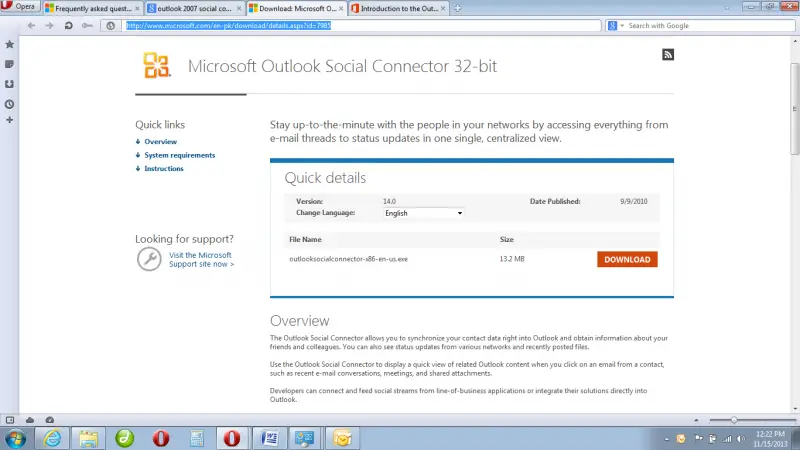
Task: Click the RSS feed icon on page
Action: click(x=668, y=55)
